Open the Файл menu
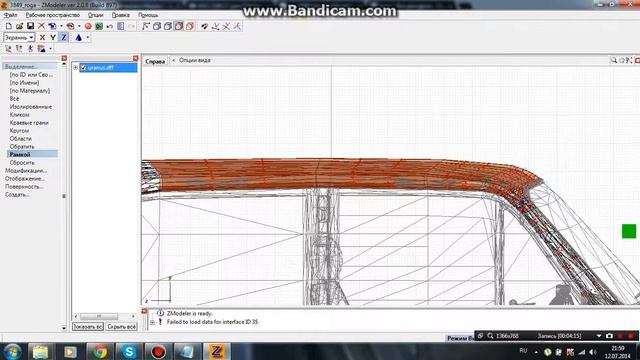 (10, 15)
